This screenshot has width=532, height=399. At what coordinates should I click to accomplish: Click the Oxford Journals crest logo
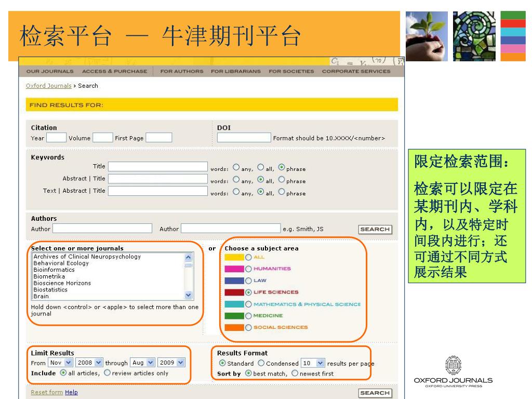[x=453, y=365]
